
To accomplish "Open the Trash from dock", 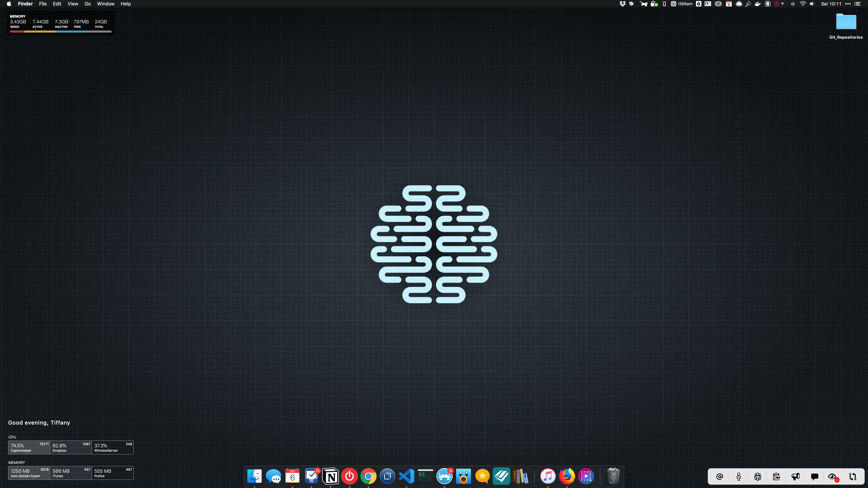I will coord(614,476).
